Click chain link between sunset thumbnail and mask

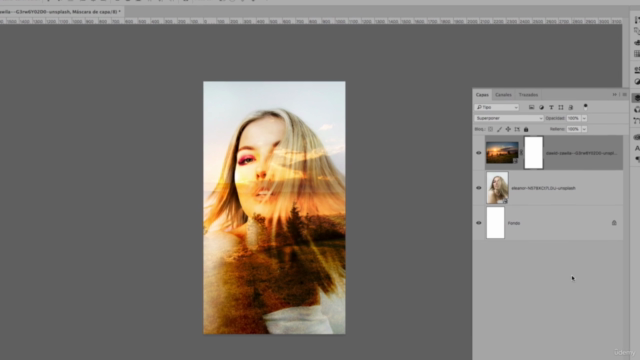pos(521,153)
